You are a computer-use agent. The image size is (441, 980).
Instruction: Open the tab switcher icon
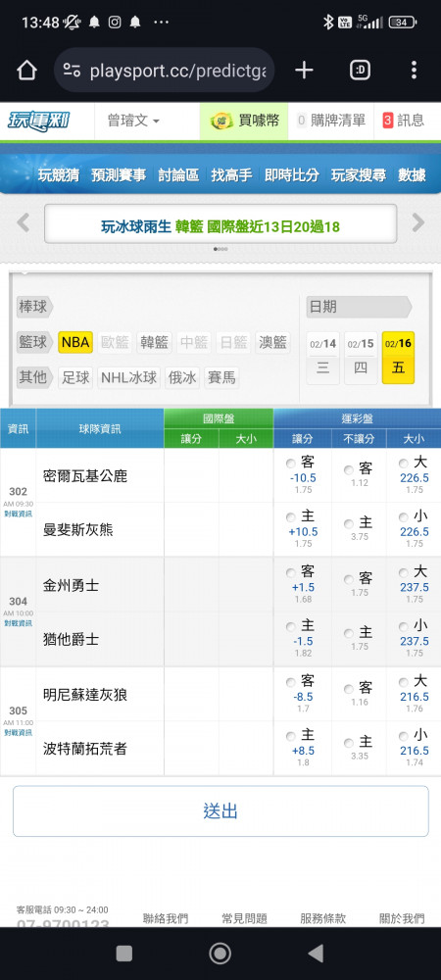(x=360, y=70)
